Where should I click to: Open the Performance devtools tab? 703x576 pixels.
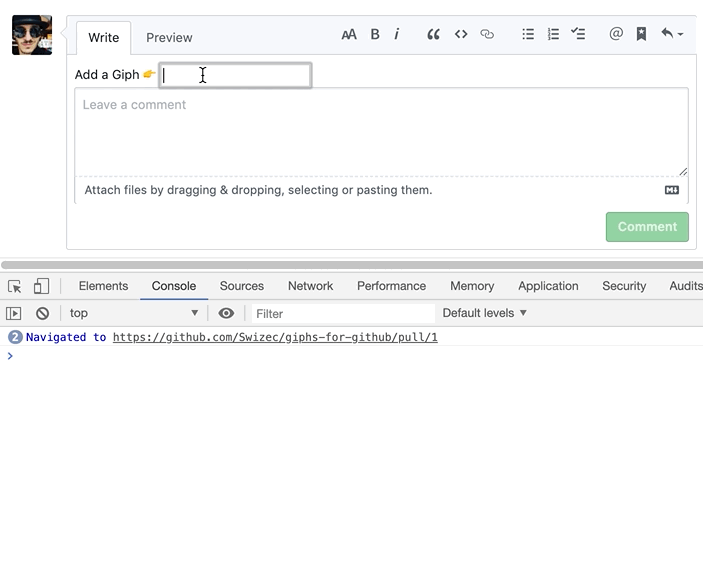click(x=391, y=286)
